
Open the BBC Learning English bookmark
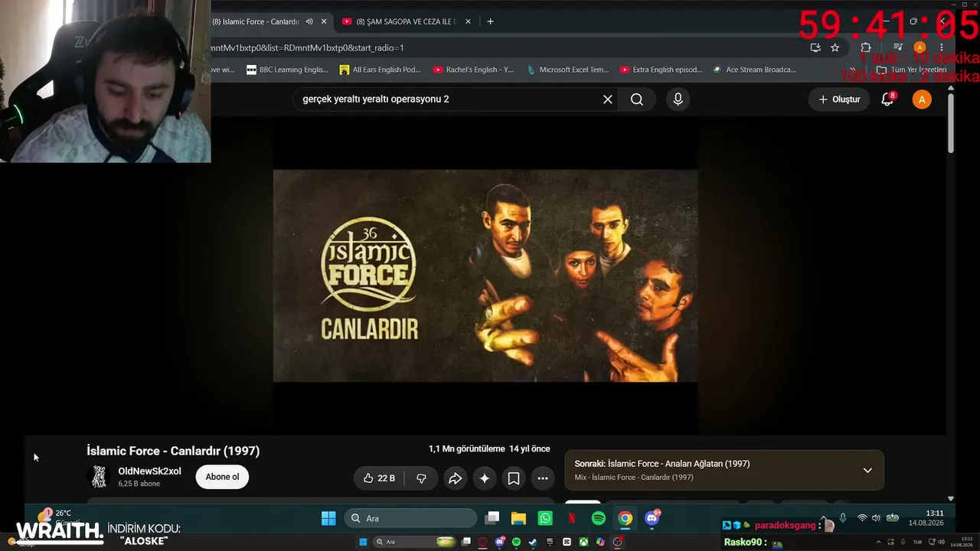287,70
